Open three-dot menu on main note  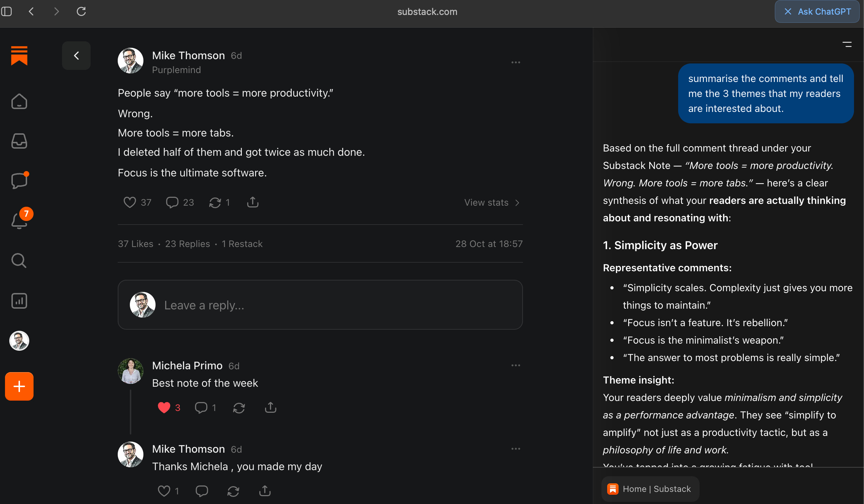click(515, 62)
